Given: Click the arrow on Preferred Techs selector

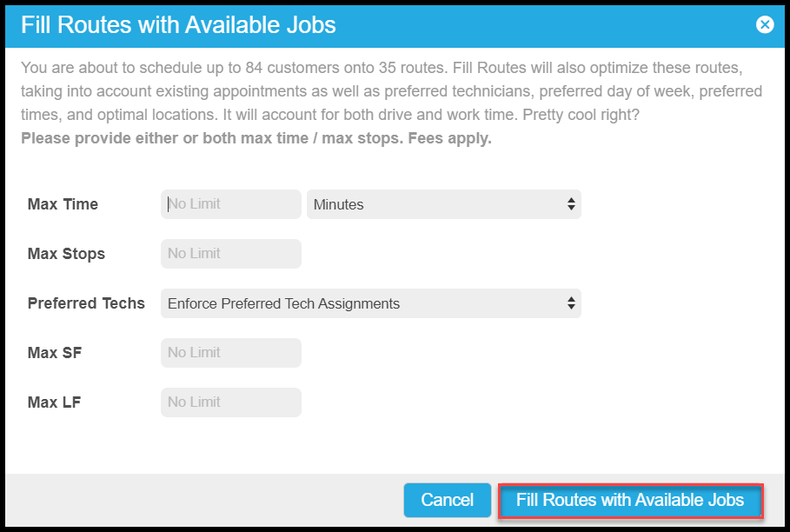Looking at the screenshot, I should click(x=571, y=303).
